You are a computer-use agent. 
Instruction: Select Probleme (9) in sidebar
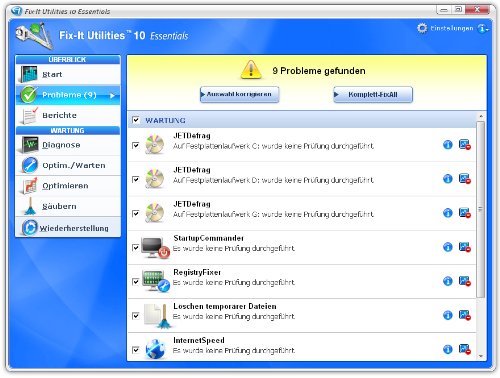pyautogui.click(x=68, y=95)
